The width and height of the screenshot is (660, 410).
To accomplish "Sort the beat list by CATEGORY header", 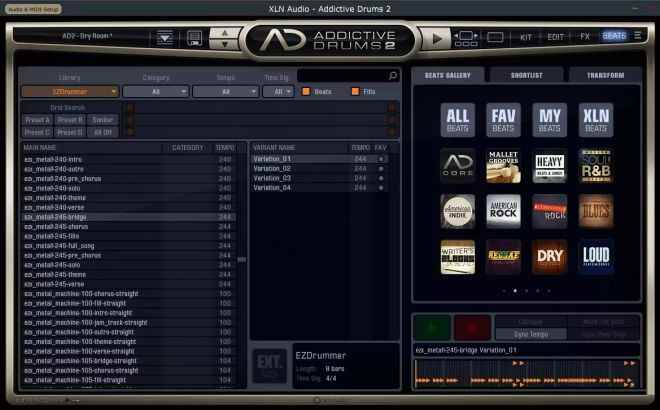I will point(187,148).
